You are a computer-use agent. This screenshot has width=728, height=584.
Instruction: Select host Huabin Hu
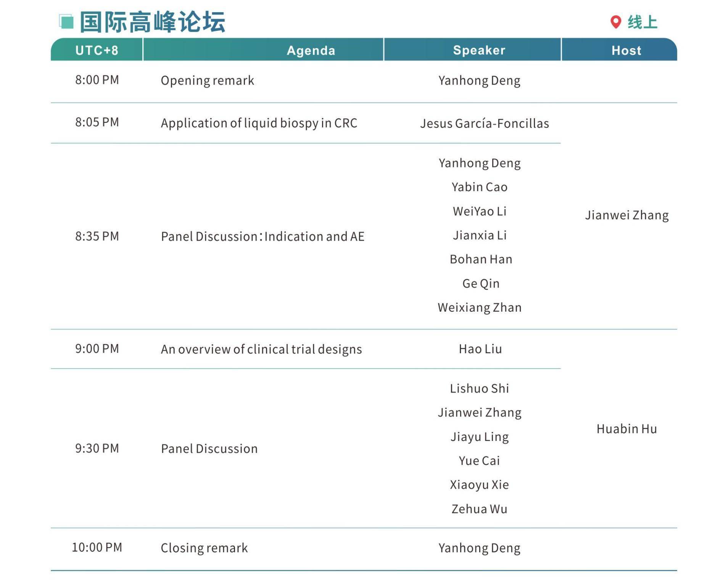pos(627,429)
